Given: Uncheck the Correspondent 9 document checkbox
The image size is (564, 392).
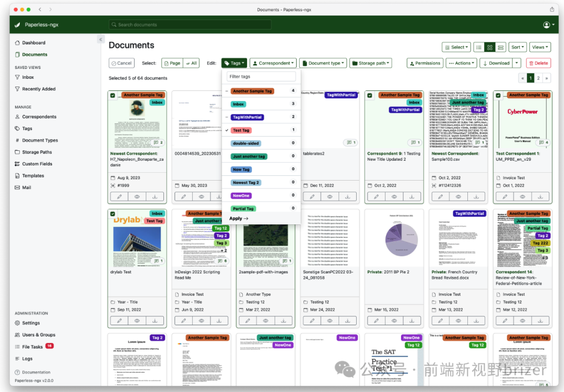Looking at the screenshot, I should 370,96.
